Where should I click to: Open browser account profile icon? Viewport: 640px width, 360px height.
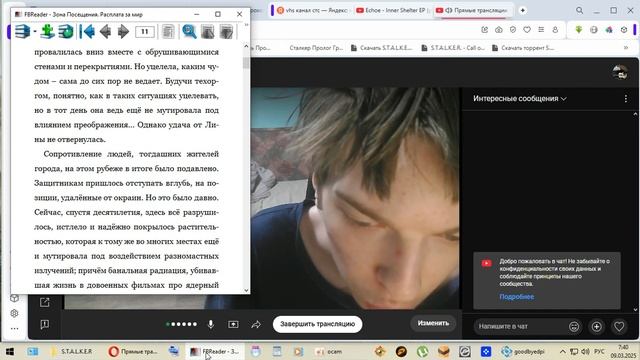pos(555,29)
